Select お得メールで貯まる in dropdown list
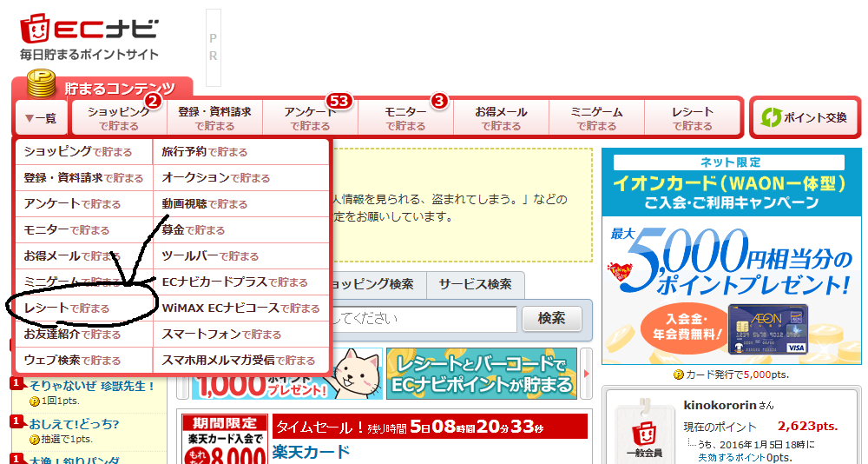This screenshot has width=868, height=464. point(84,256)
